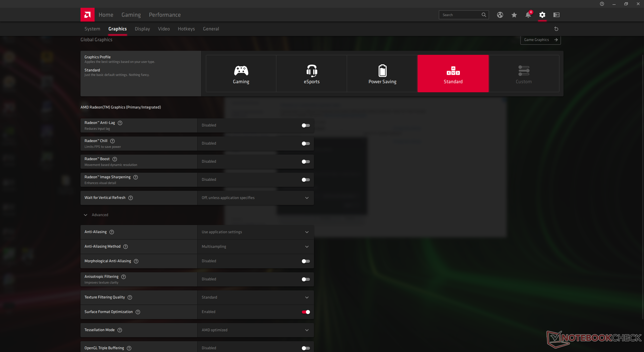
Task: Collapse the Advanced section
Action: click(x=86, y=215)
